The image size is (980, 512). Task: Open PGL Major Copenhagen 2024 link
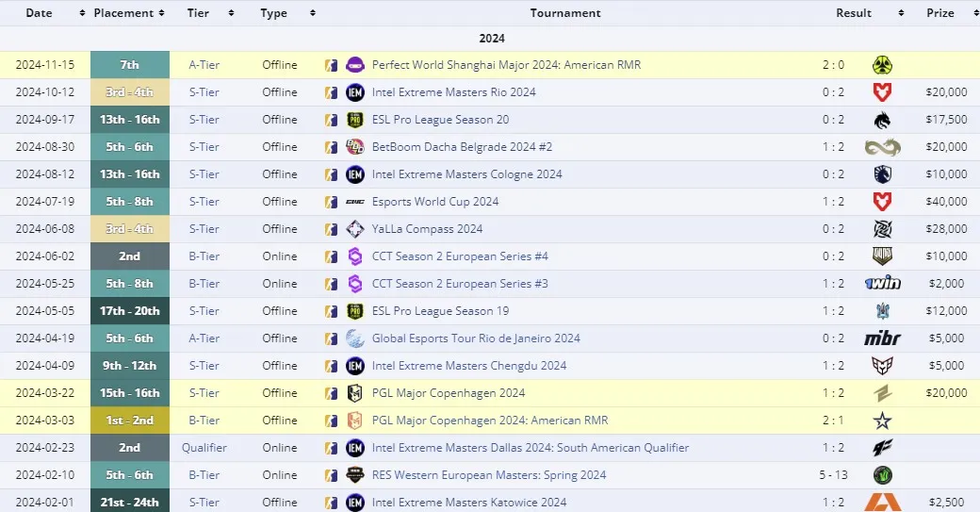[x=449, y=393]
